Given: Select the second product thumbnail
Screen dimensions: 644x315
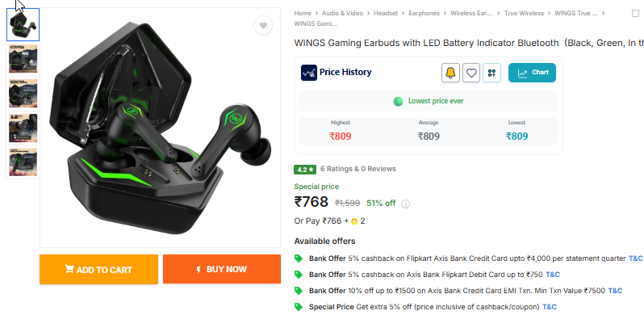Looking at the screenshot, I should (23, 59).
